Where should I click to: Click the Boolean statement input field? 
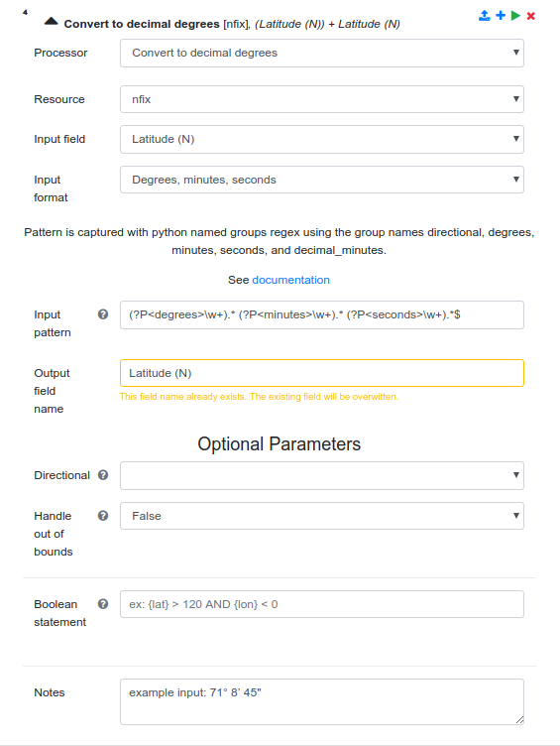pos(322,604)
